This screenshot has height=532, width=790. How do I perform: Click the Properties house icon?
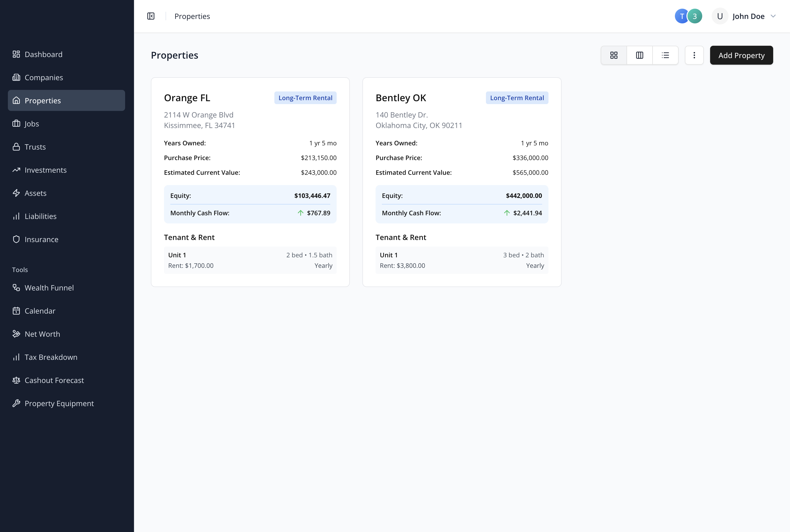(x=16, y=100)
